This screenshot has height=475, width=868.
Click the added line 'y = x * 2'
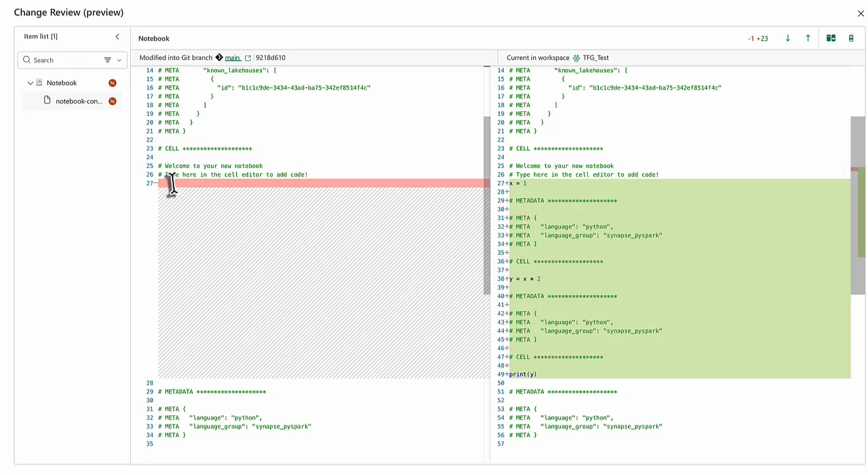pos(525,279)
